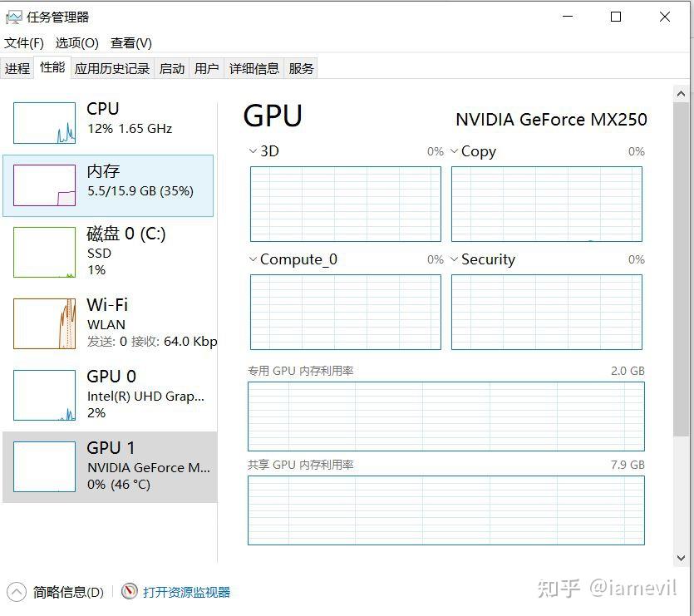694x616 pixels.
Task: Click the resource monitor icon
Action: (x=129, y=591)
